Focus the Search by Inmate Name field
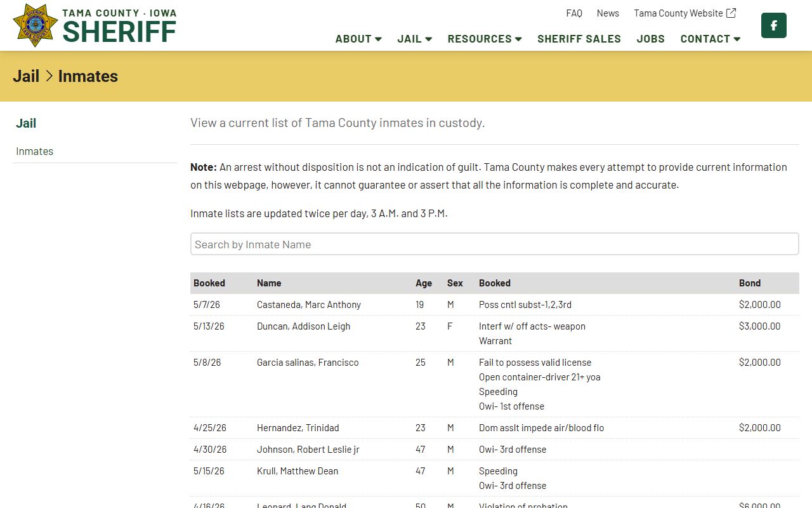The height and width of the screenshot is (508, 812). tap(495, 244)
